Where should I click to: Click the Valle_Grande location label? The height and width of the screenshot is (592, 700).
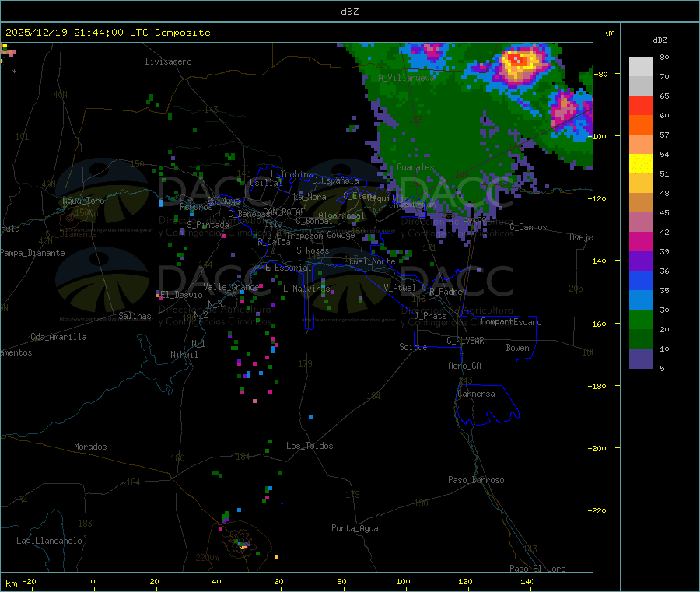tap(231, 286)
